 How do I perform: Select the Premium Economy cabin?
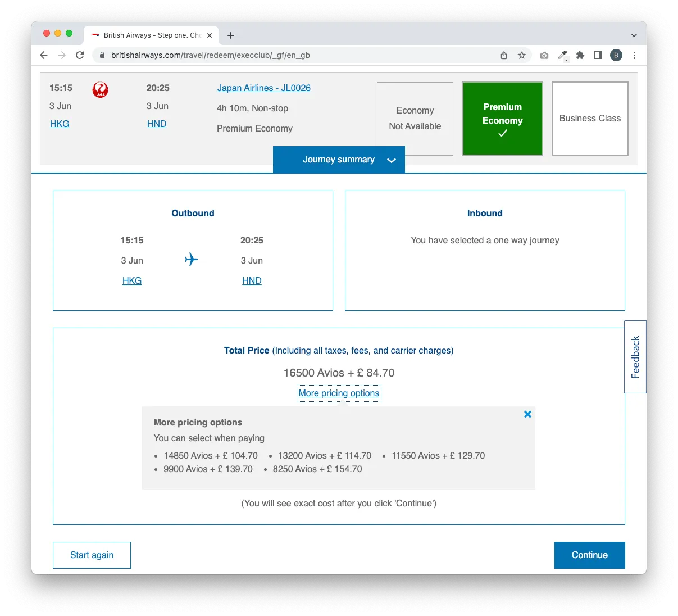[x=503, y=119]
